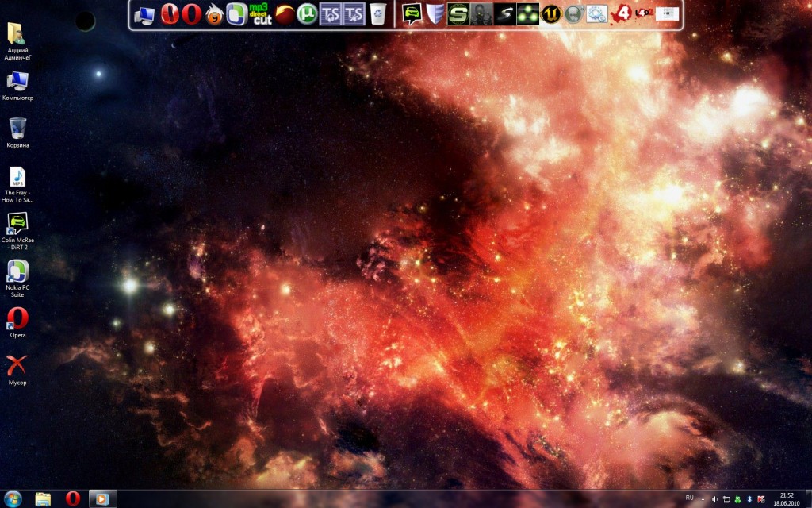
Task: Select The Fray MP3 file on desktop
Action: 17,177
